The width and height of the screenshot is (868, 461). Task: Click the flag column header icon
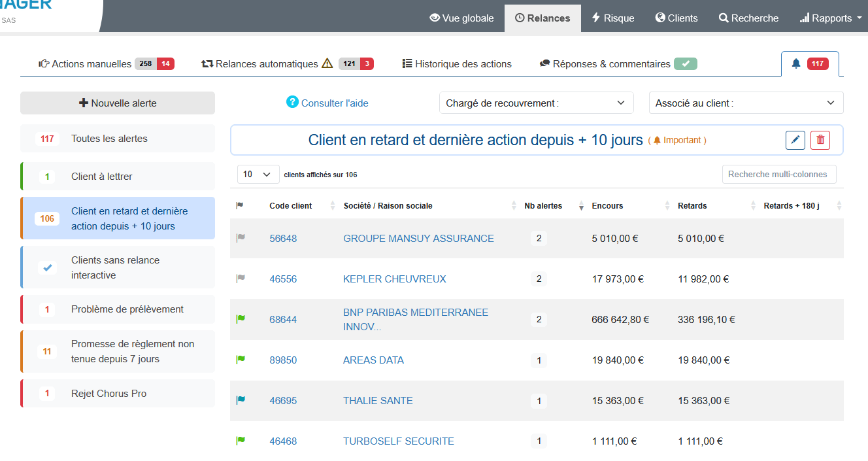[x=240, y=205]
